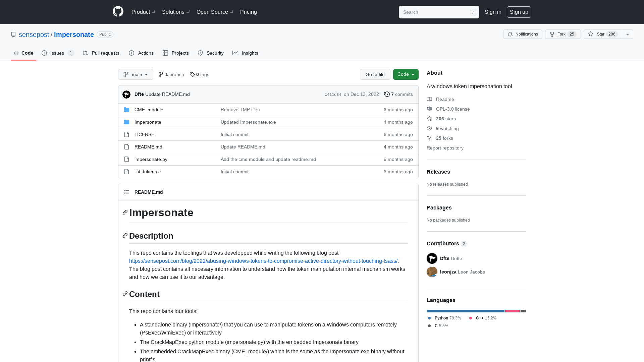Viewport: 644px width, 362px height.
Task: Click the eye icon beside 6 watching
Action: (429, 128)
